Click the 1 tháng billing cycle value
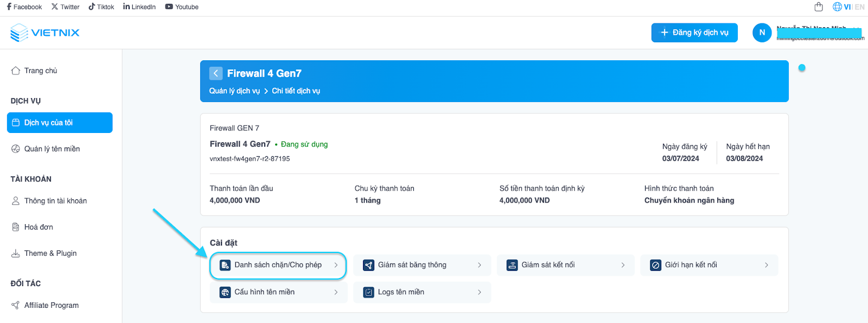This screenshot has width=868, height=323. click(367, 200)
